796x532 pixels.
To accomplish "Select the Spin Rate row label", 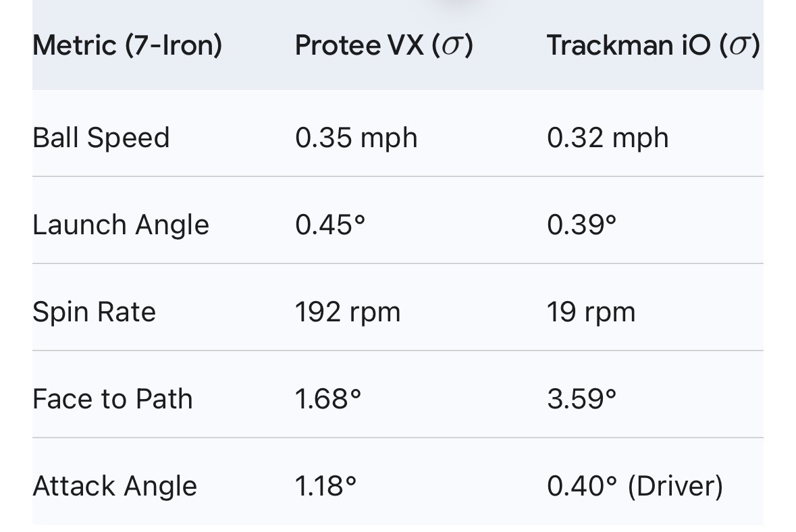I will point(94,312).
